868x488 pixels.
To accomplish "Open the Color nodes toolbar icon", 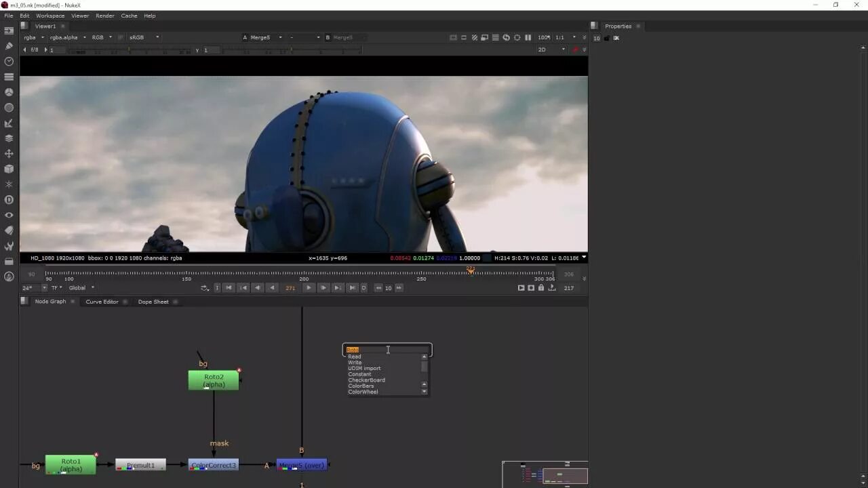I will (9, 92).
